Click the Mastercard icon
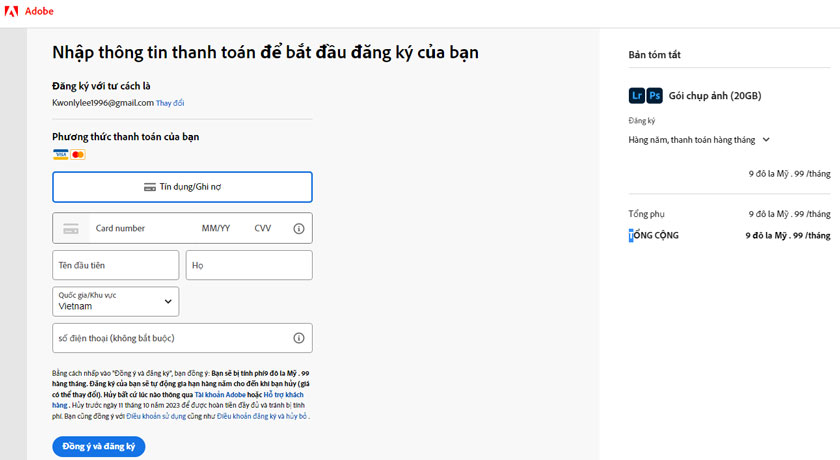 78,155
